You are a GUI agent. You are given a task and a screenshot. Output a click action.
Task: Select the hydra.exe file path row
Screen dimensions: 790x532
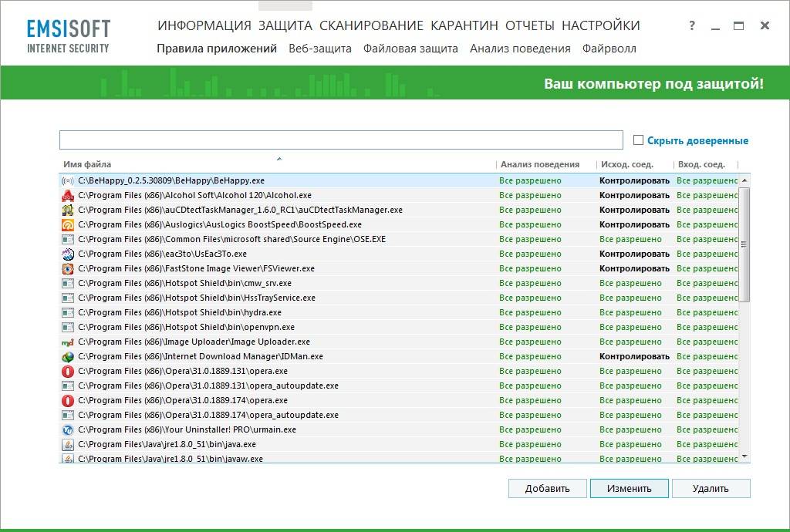179,312
